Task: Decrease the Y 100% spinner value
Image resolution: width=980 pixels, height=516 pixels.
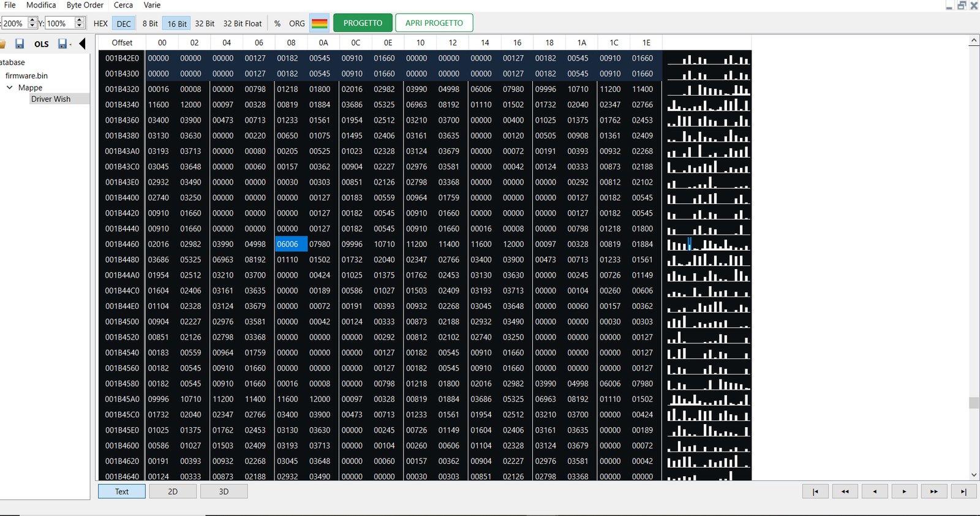Action: 79,26
